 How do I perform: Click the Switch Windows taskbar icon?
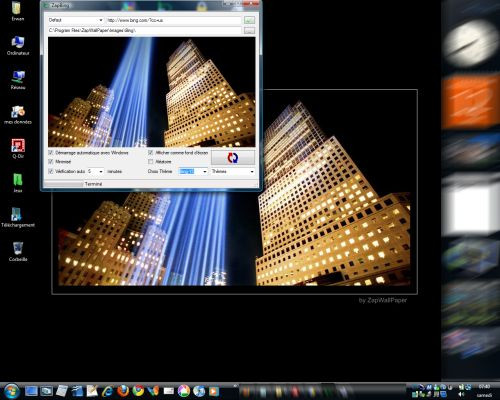47,391
